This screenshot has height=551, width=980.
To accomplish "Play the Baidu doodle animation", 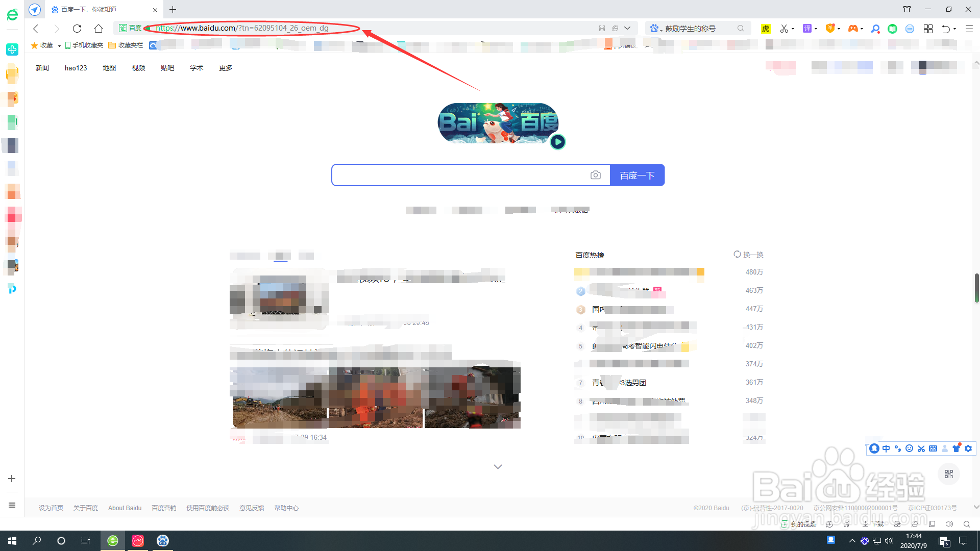I will (x=557, y=142).
